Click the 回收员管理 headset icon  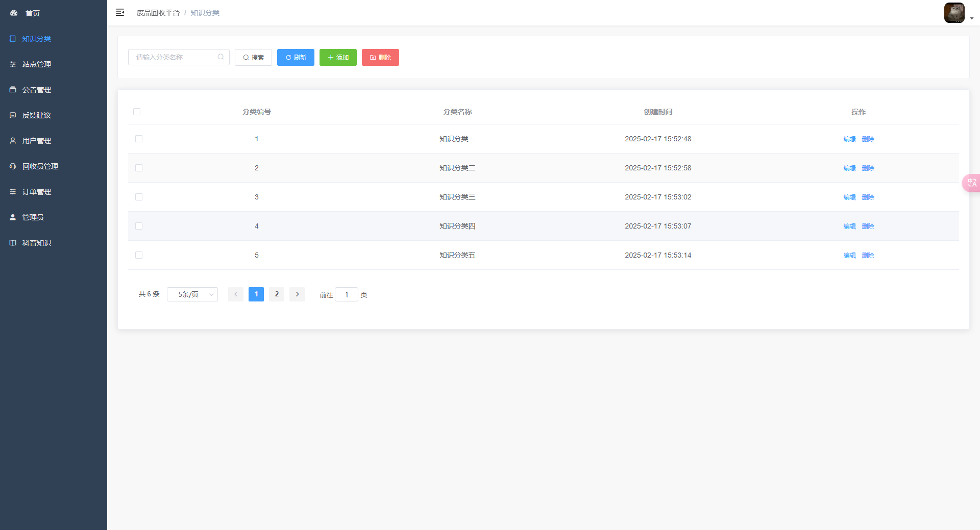coord(13,166)
